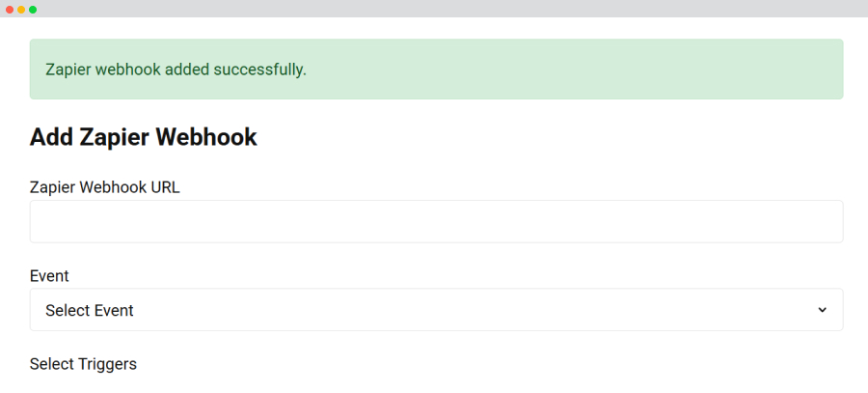Click the 'Select Triggers' label
This screenshot has height=393, width=868.
pos(83,364)
